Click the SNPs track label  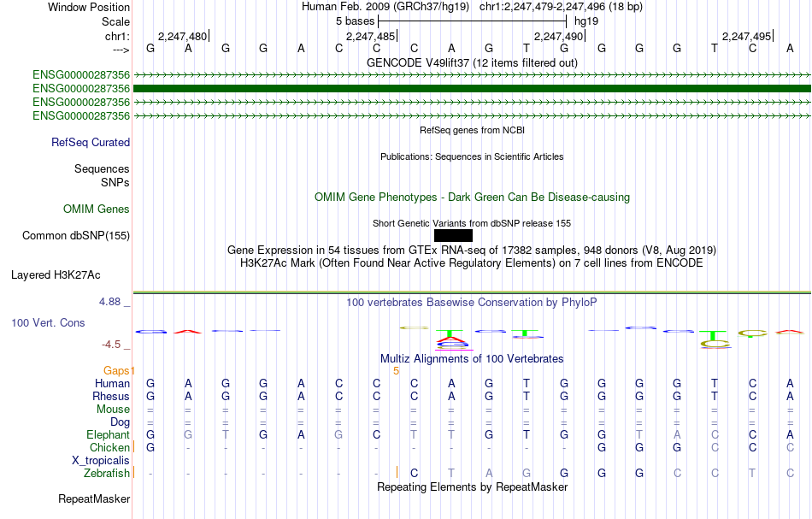click(x=115, y=183)
